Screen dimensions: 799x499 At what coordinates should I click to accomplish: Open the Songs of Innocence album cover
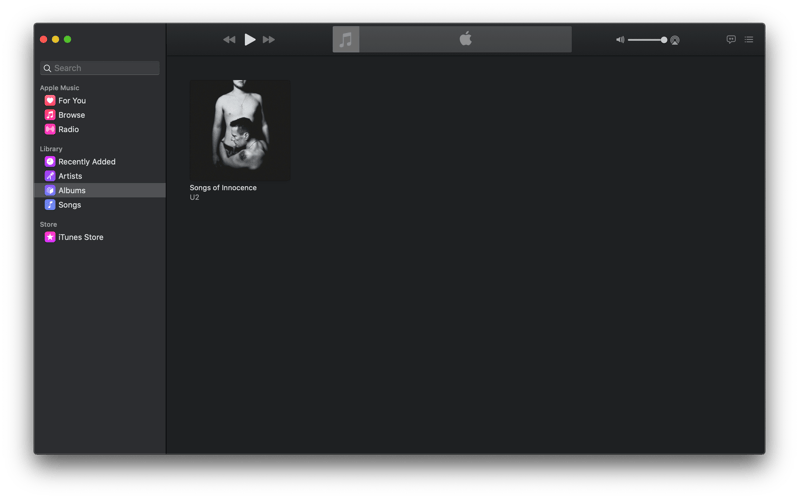(240, 130)
